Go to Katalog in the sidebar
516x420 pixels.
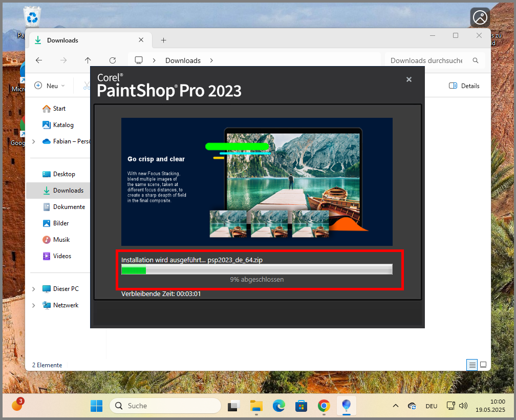click(60, 124)
